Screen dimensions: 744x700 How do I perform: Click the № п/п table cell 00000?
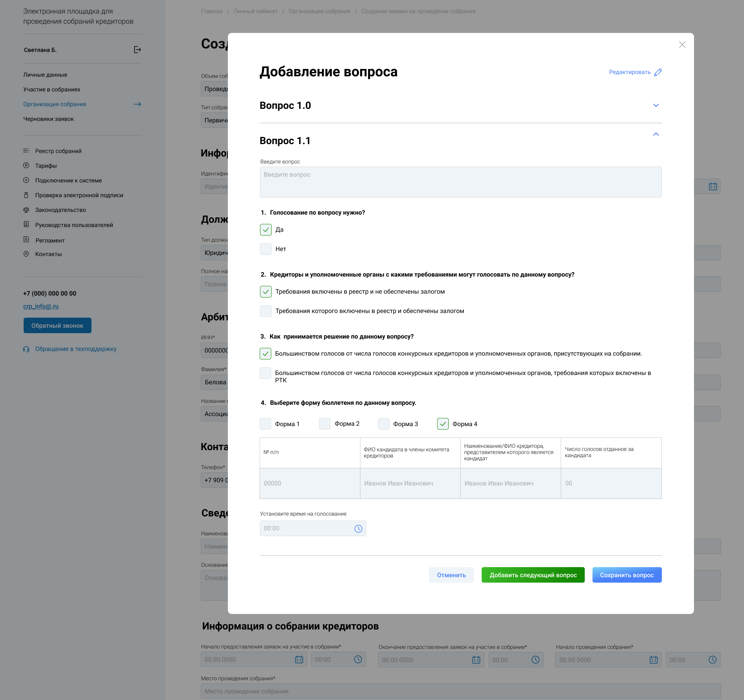tap(310, 483)
